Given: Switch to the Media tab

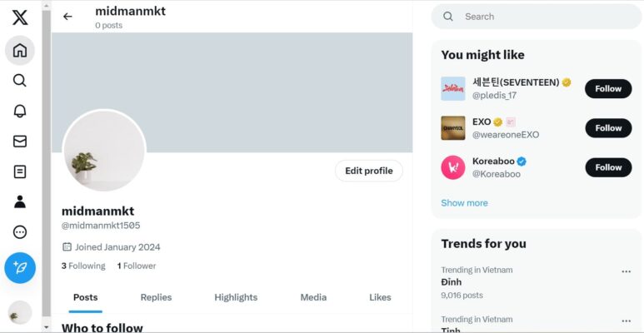Looking at the screenshot, I should (313, 297).
